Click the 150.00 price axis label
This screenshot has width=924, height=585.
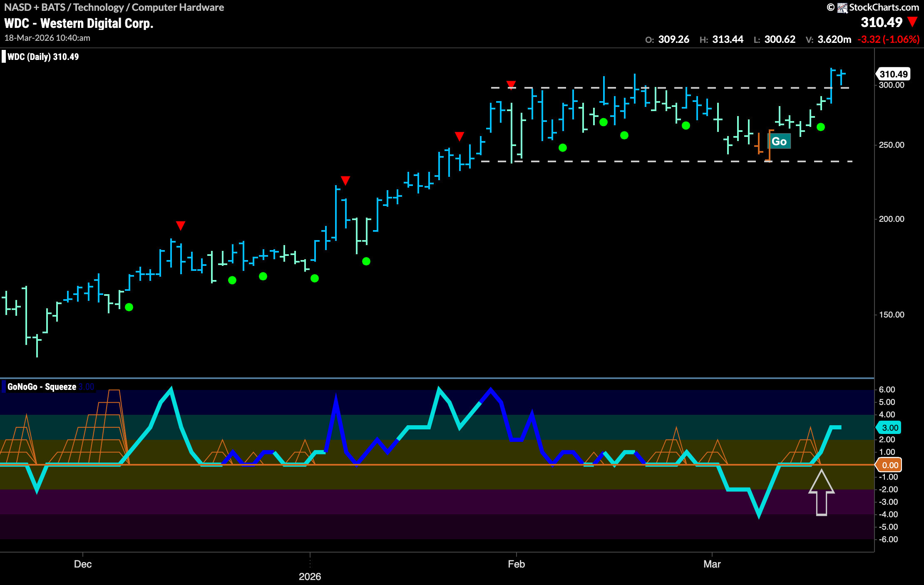(891, 315)
